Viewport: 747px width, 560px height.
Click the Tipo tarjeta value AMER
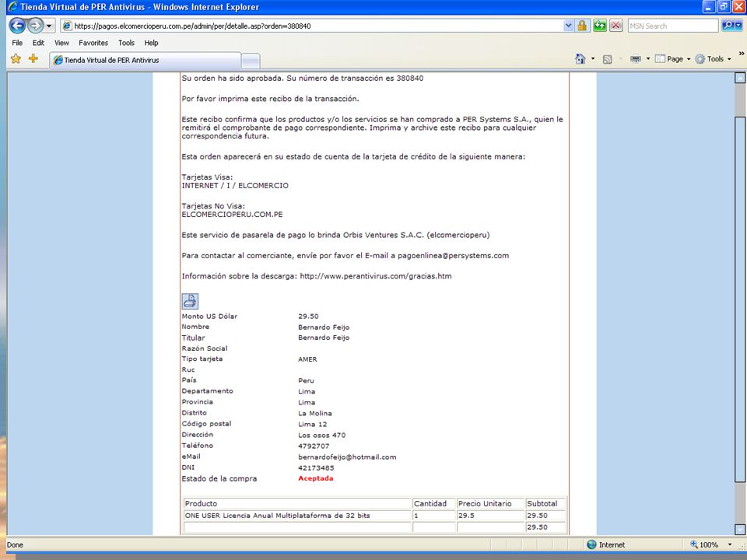pos(307,359)
